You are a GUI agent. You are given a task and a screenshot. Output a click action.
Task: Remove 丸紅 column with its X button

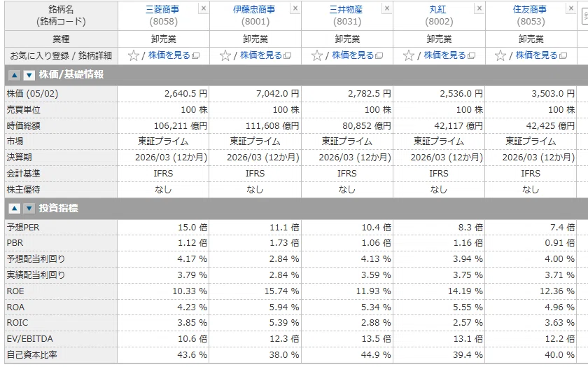(x=479, y=8)
